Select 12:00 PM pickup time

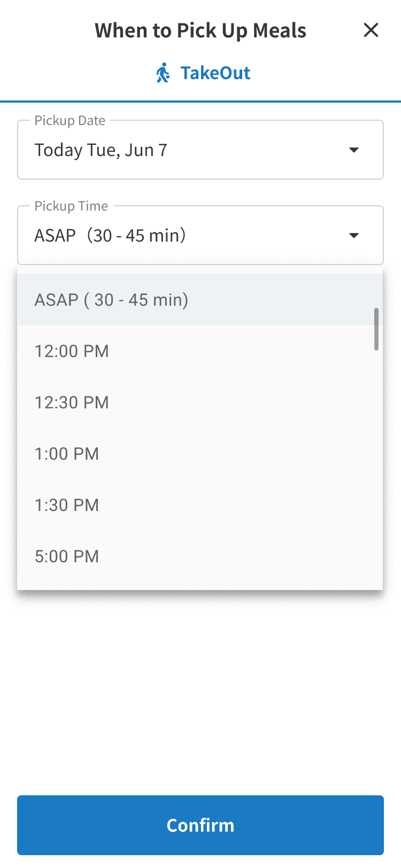click(200, 351)
